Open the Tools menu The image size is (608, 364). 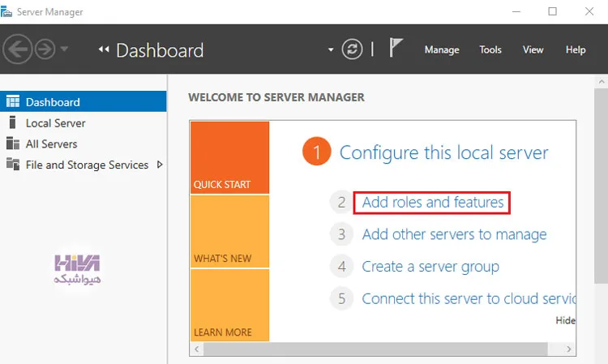(490, 49)
